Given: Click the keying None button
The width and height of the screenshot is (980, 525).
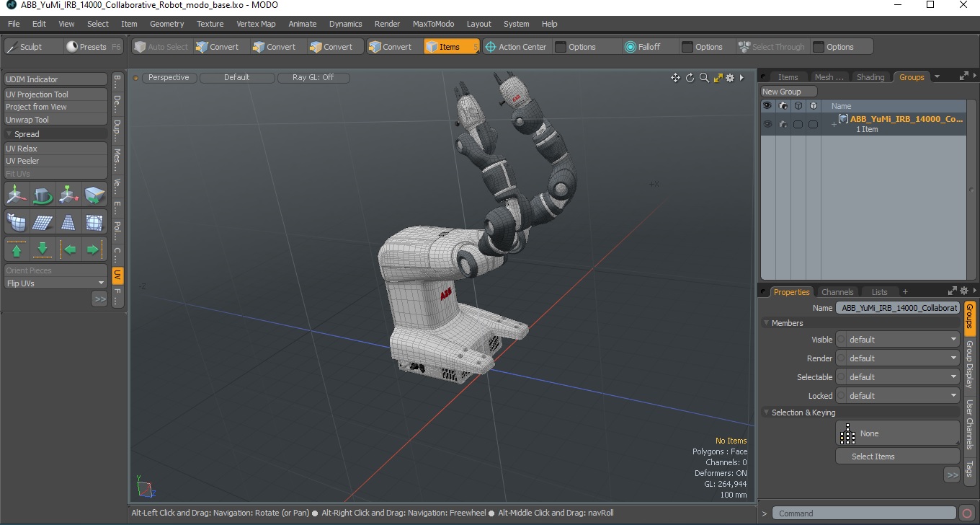Looking at the screenshot, I should coord(898,433).
